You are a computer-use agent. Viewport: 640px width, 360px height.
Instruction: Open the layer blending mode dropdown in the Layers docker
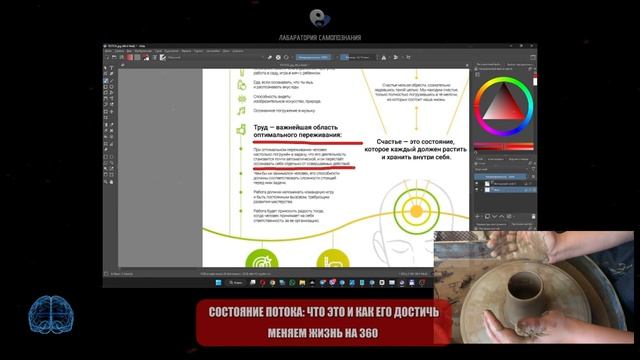pos(501,169)
